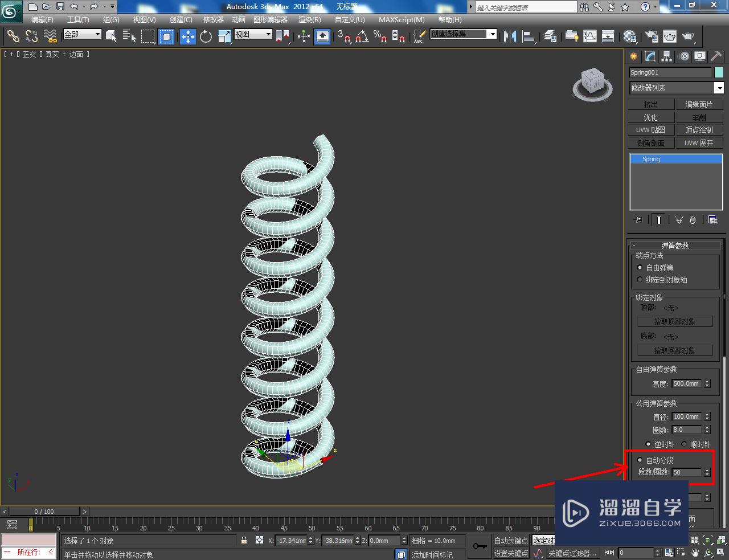Open the Render Setup icon
This screenshot has height=560, width=729.
point(651,36)
